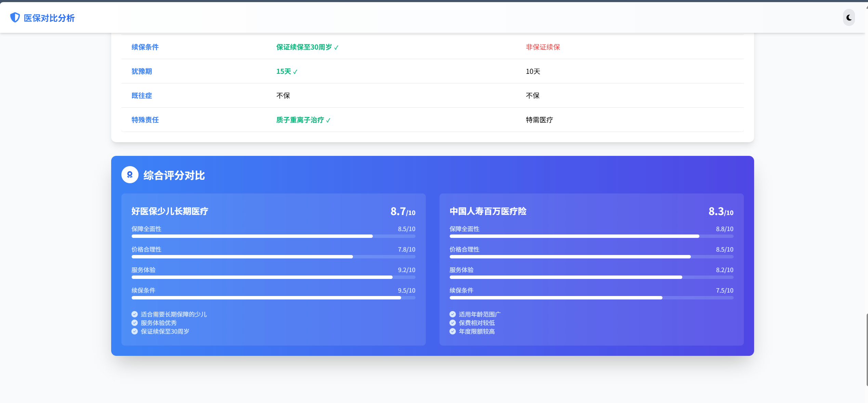Image resolution: width=868 pixels, height=403 pixels.
Task: Click the blue shield logo icon
Action: (15, 17)
